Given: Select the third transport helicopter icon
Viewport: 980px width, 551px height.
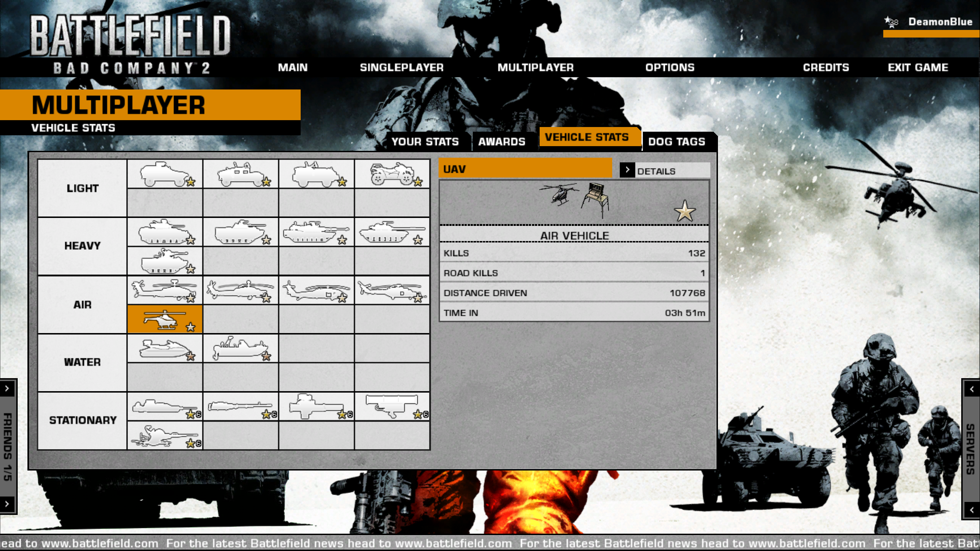Looking at the screenshot, I should (x=317, y=290).
